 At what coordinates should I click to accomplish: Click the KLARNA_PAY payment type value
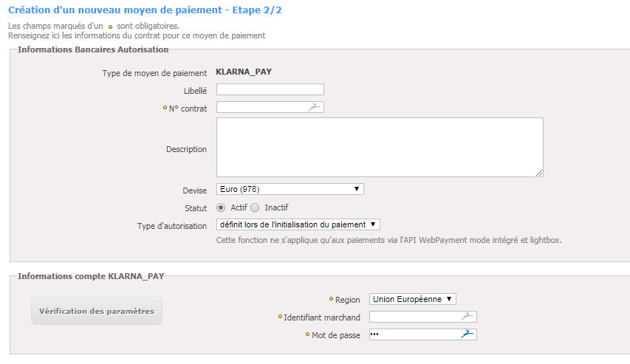tap(244, 72)
